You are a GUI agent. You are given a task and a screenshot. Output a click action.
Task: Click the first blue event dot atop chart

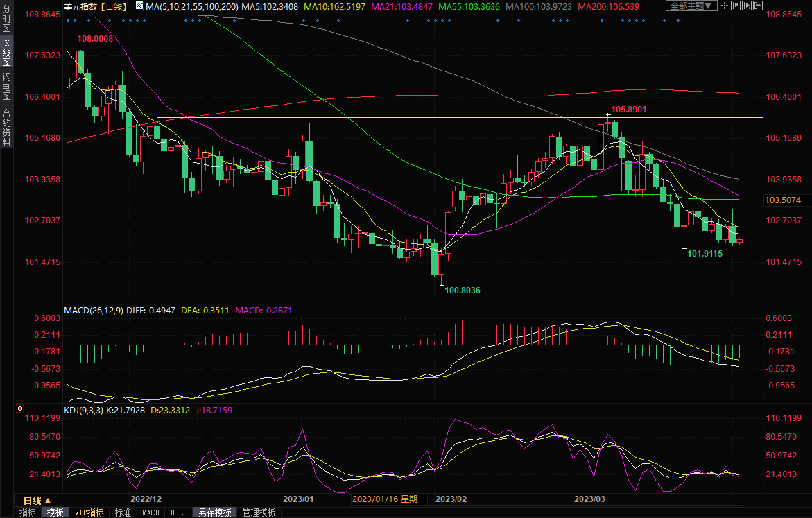(67, 20)
